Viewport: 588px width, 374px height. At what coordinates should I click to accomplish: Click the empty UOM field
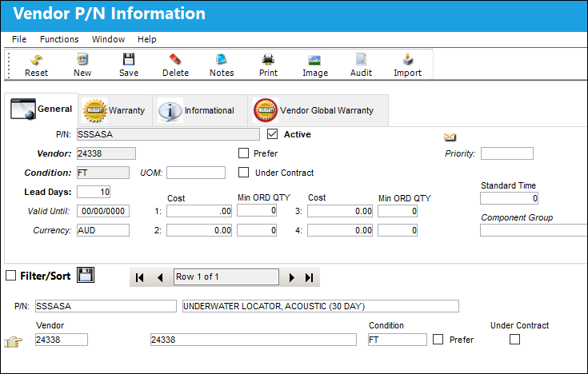tap(196, 173)
